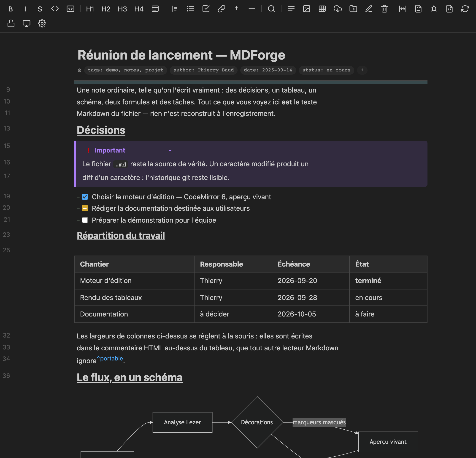Insert a blockquote with the quote icon
The image size is (476, 458).
[175, 9]
